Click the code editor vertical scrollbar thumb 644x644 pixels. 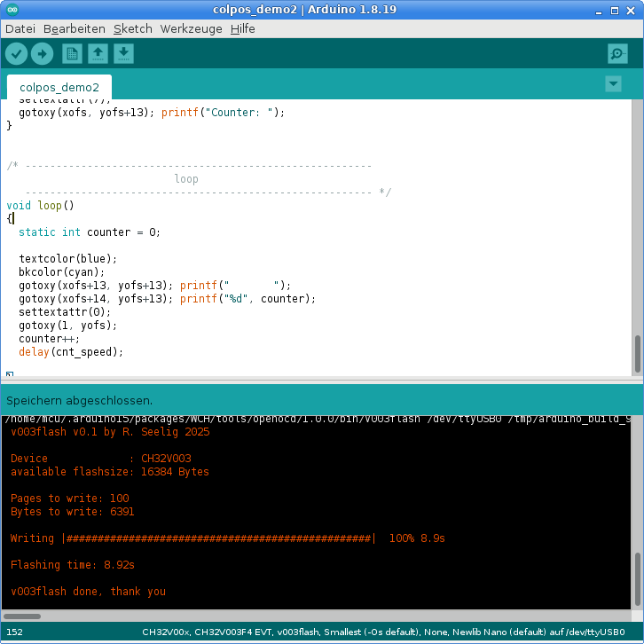click(636, 354)
